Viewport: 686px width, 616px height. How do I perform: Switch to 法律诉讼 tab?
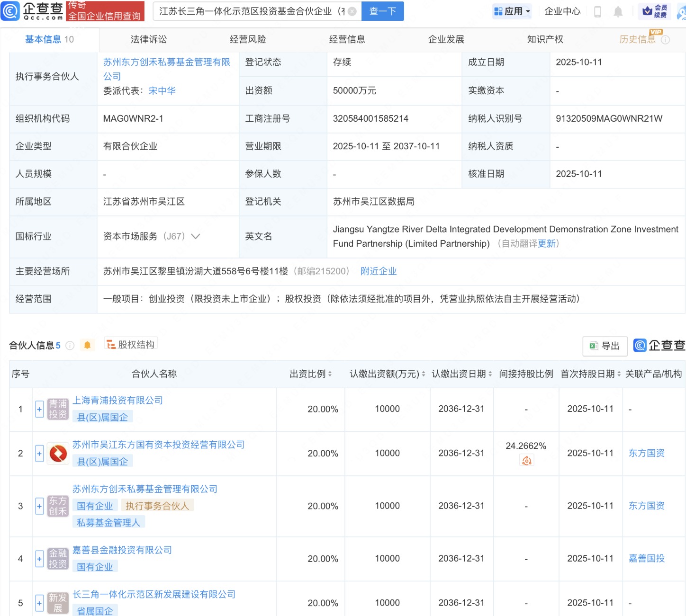pos(149,39)
